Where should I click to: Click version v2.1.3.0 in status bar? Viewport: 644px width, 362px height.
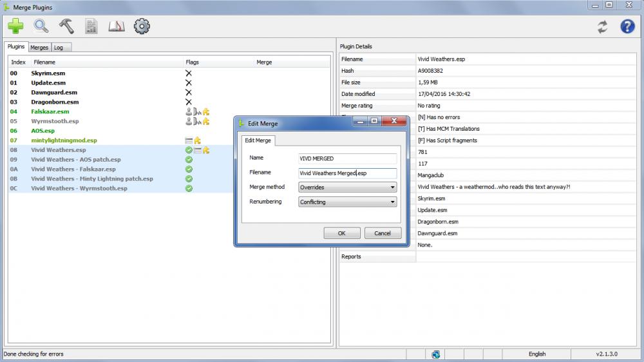click(607, 354)
